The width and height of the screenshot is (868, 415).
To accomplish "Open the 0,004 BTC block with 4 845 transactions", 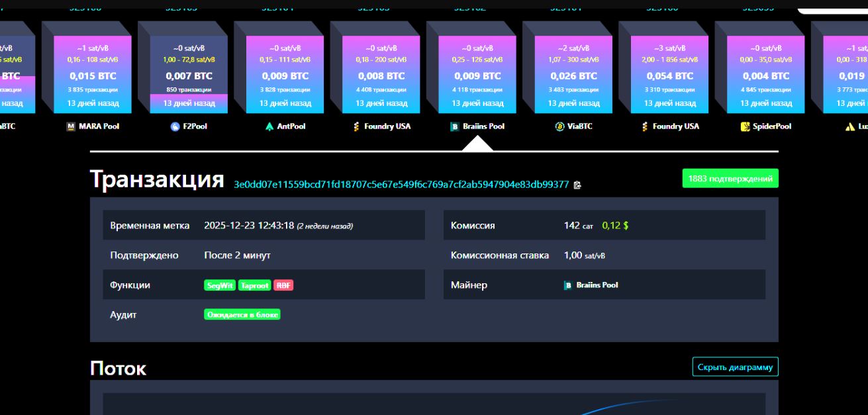I will [765, 75].
